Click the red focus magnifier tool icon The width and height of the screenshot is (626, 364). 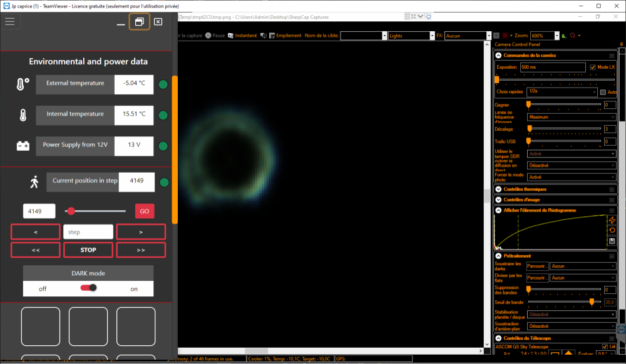(x=573, y=36)
